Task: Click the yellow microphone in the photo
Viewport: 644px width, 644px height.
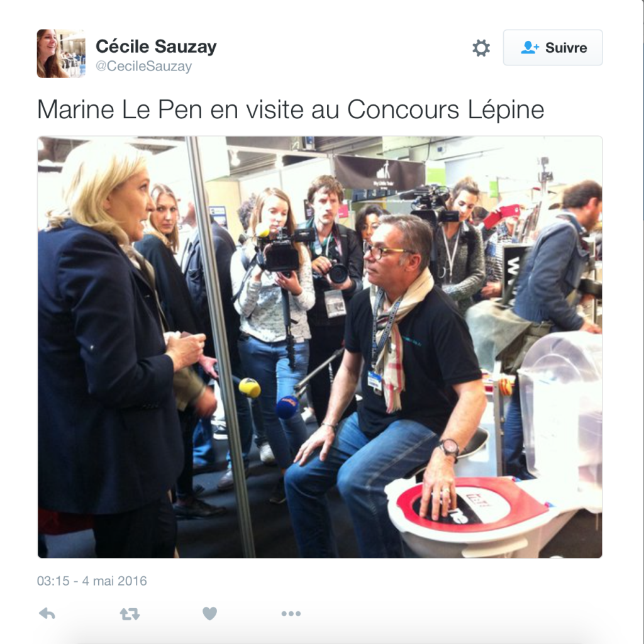Action: pos(250,387)
